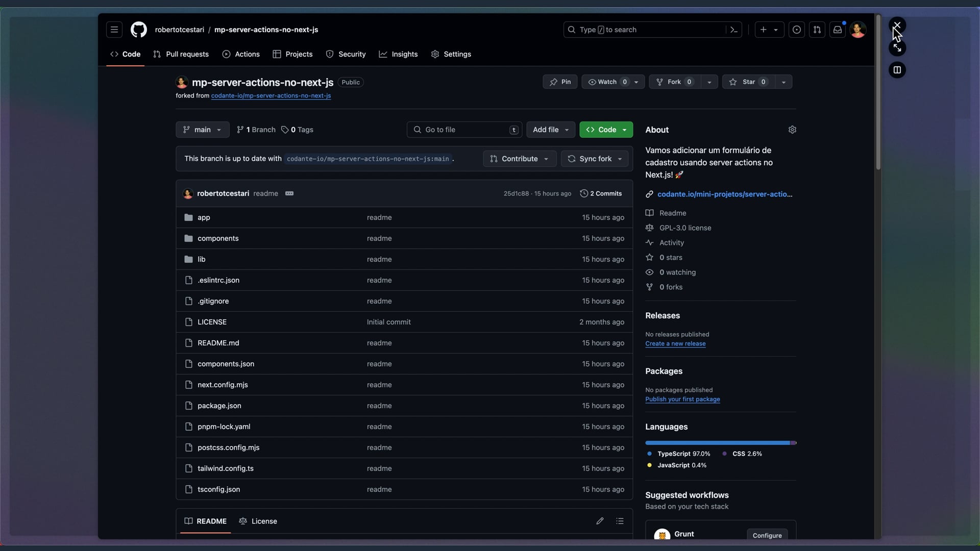Open the notifications inbox icon

(x=838, y=30)
